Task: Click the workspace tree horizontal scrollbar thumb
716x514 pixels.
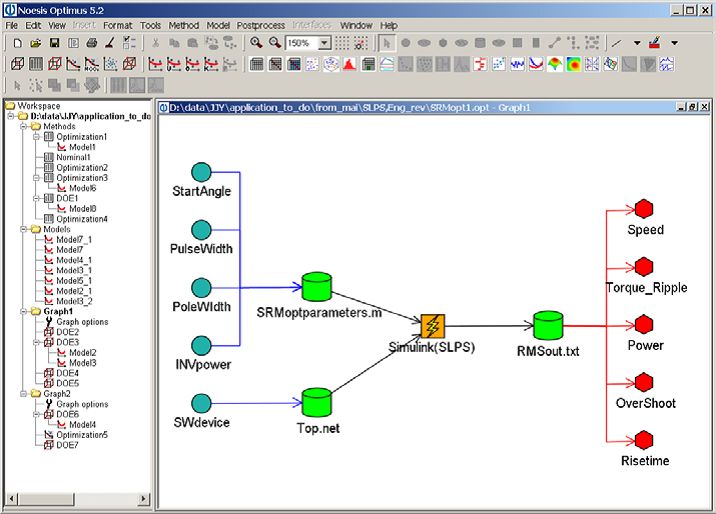Action: click(x=46, y=498)
